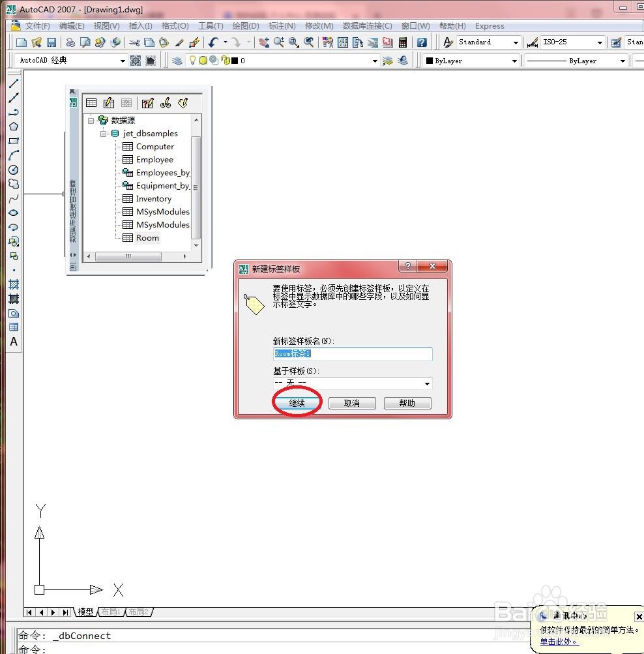Click the Undo arrow icon
Screen dimensions: 644x654
(x=214, y=42)
